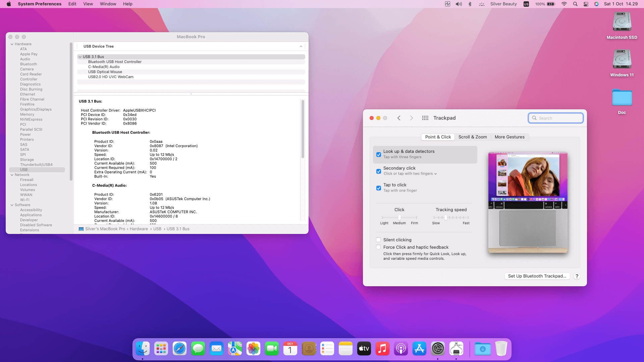Select the Point & Click tab
This screenshot has height=362, width=644.
coord(438,137)
